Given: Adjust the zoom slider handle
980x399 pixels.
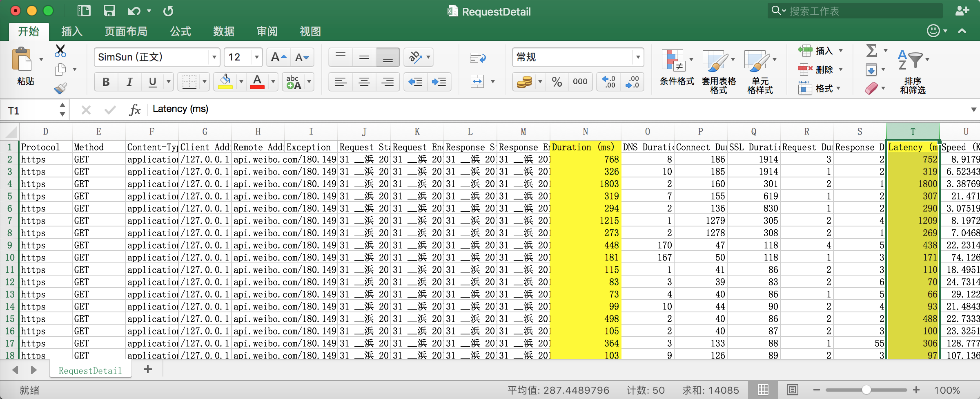Looking at the screenshot, I should coord(866,390).
